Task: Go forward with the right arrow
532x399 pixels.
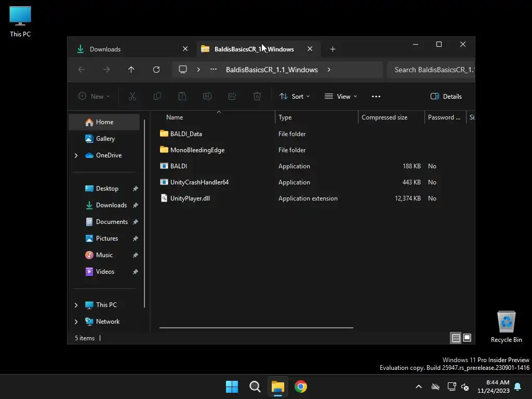Action: pyautogui.click(x=106, y=70)
